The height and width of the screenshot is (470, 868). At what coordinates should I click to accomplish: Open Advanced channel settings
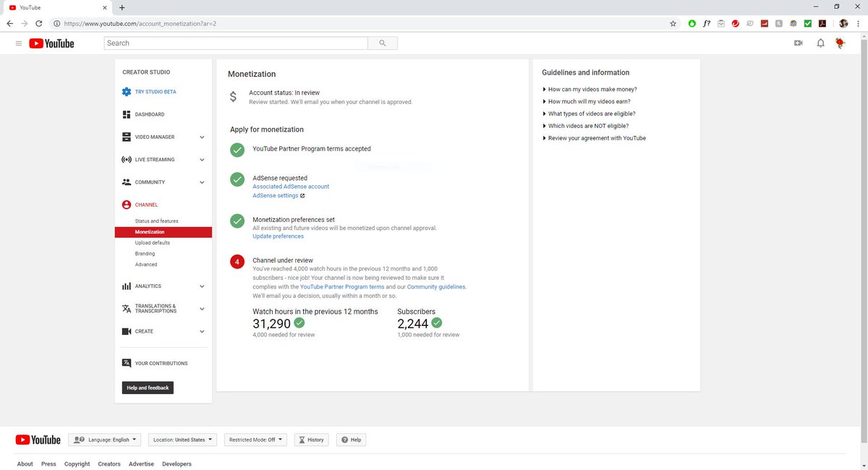coord(146,265)
